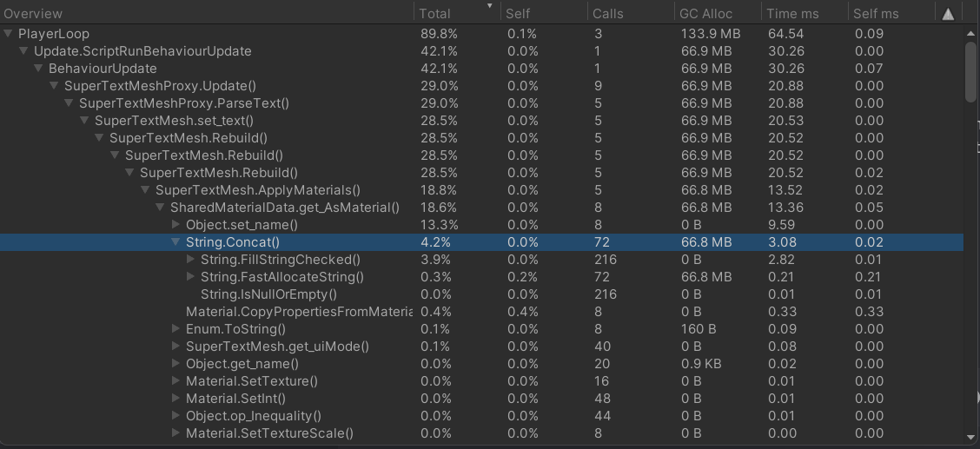
Task: Expand the Enum.ToString() row
Action: click(175, 329)
